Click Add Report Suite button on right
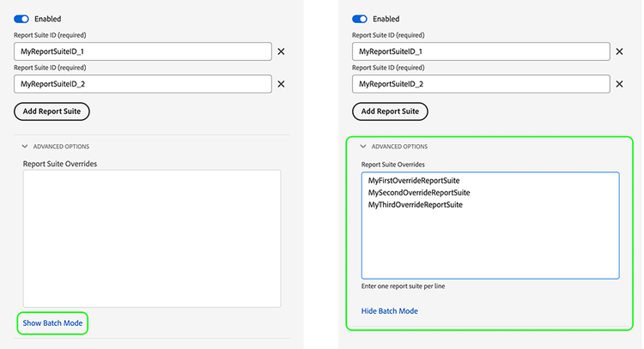Screen dimensions: 644x349 click(x=390, y=111)
